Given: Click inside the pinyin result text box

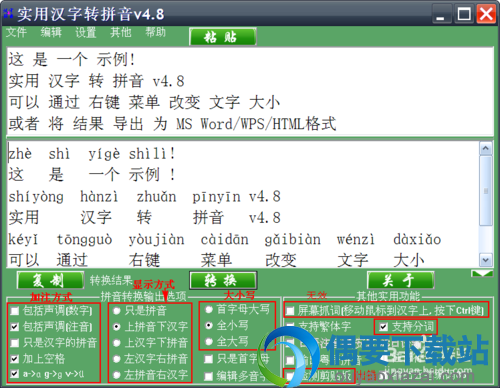Looking at the screenshot, I should point(243,204).
